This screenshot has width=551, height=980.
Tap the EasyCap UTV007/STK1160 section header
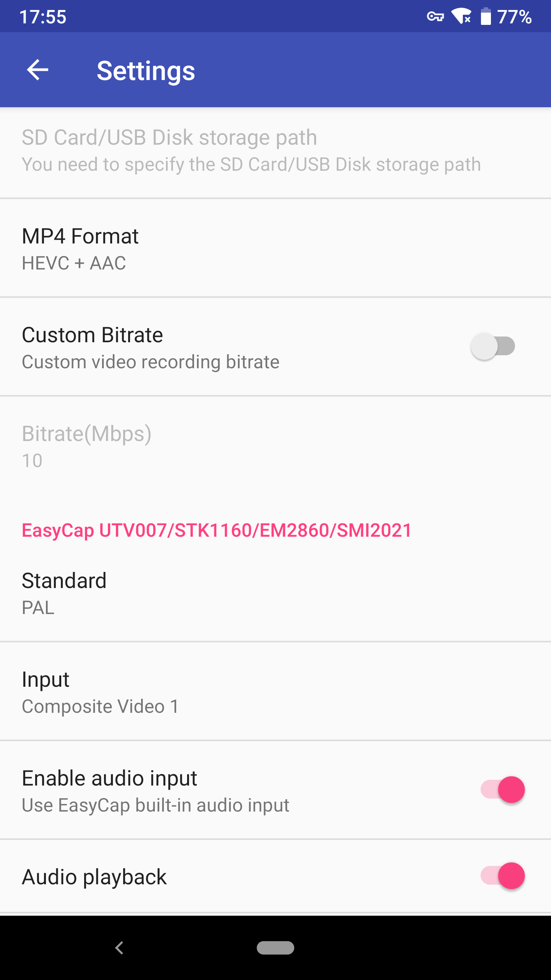[217, 531]
